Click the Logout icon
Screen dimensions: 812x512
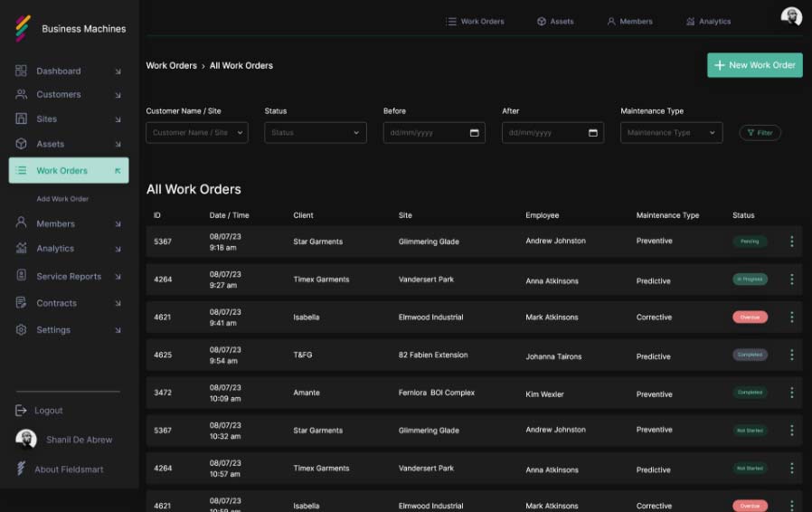tap(21, 411)
